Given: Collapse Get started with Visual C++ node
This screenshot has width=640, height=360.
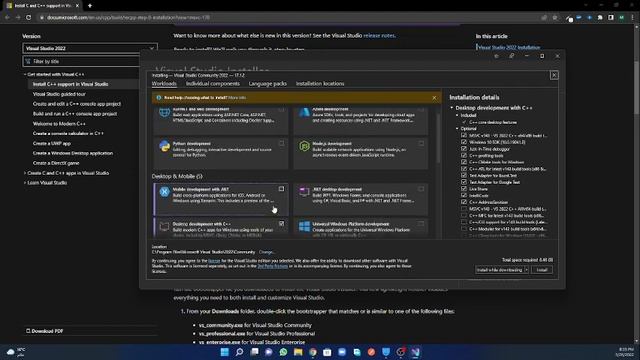Looking at the screenshot, I should pos(25,74).
